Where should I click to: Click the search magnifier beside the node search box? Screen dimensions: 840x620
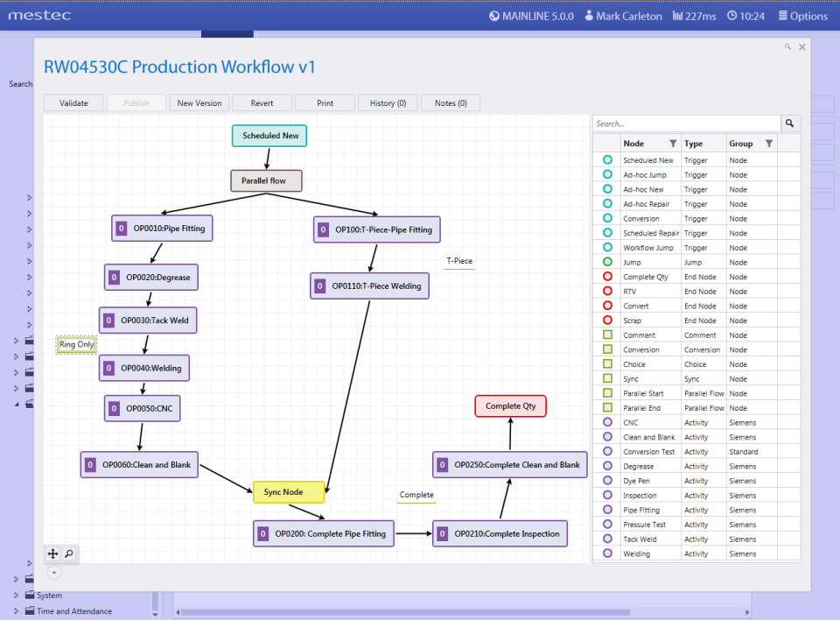[x=789, y=123]
